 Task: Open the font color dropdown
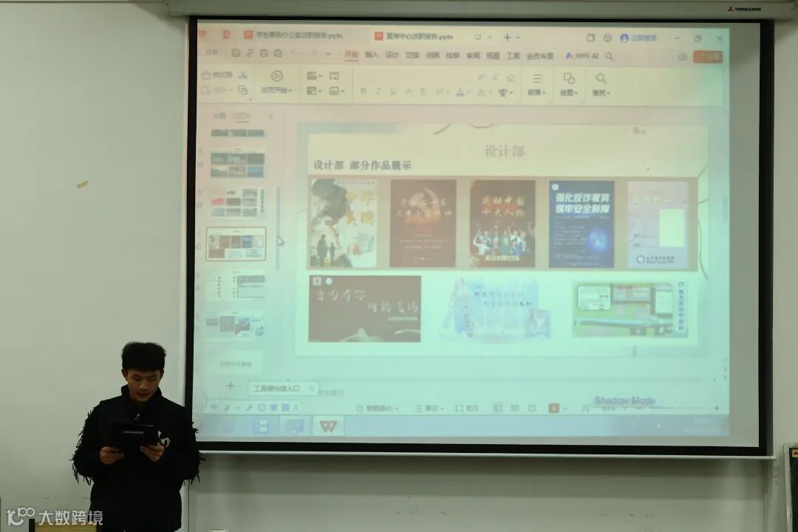[x=462, y=92]
